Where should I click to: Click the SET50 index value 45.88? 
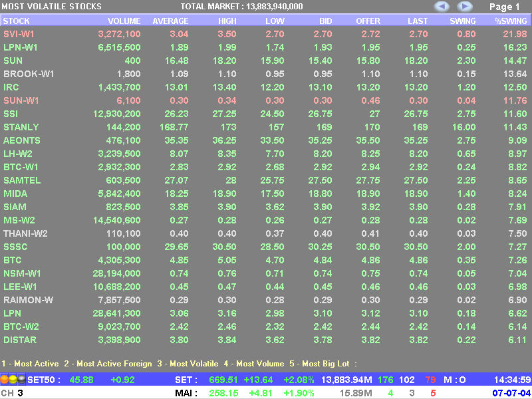pyautogui.click(x=81, y=380)
